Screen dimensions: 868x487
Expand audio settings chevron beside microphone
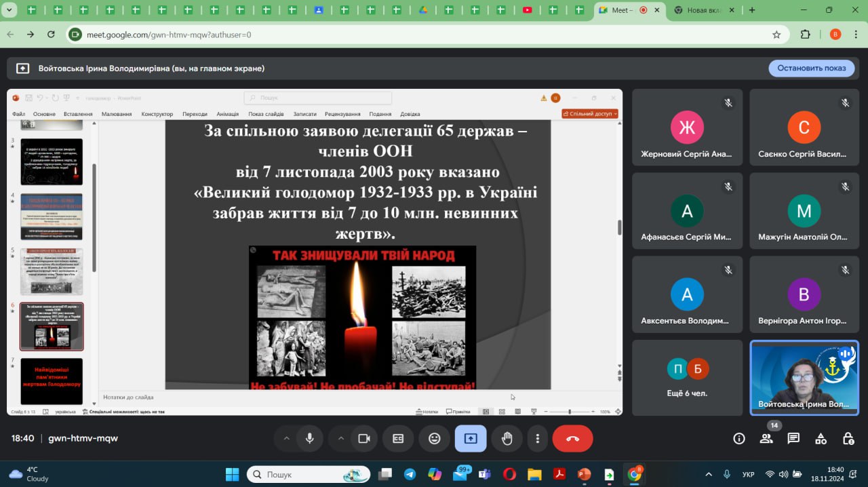[286, 438]
